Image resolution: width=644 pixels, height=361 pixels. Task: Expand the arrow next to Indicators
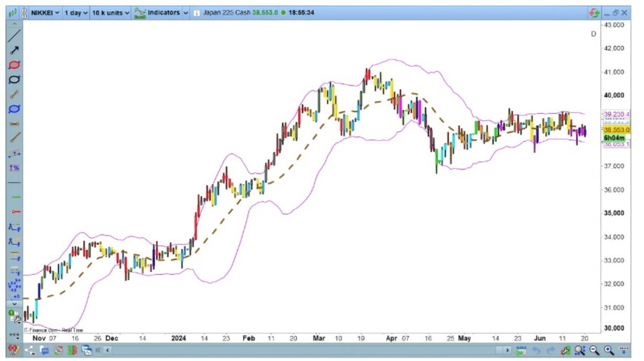pos(186,13)
